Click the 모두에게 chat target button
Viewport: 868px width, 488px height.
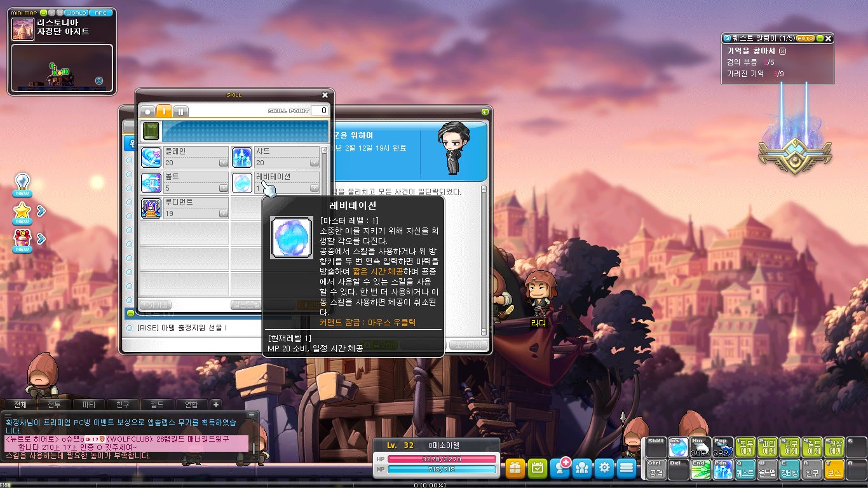(x=745, y=447)
